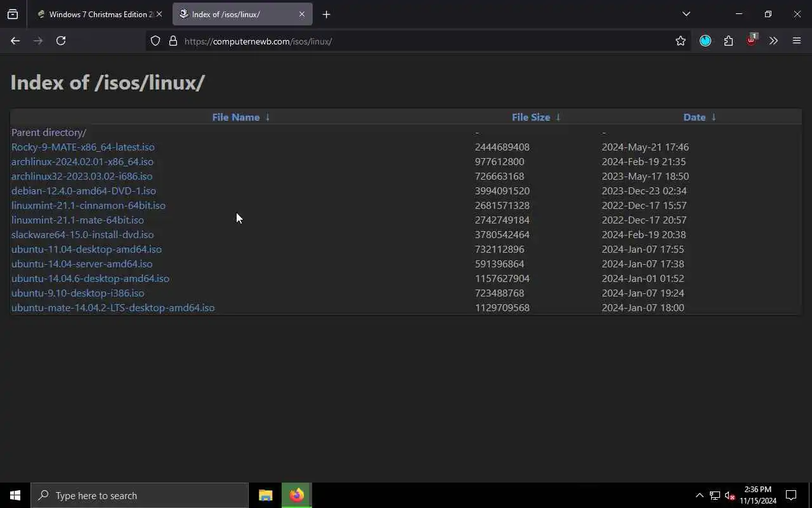The height and width of the screenshot is (508, 812).
Task: Select the Index of /isos/linux/ tab
Action: click(x=242, y=14)
